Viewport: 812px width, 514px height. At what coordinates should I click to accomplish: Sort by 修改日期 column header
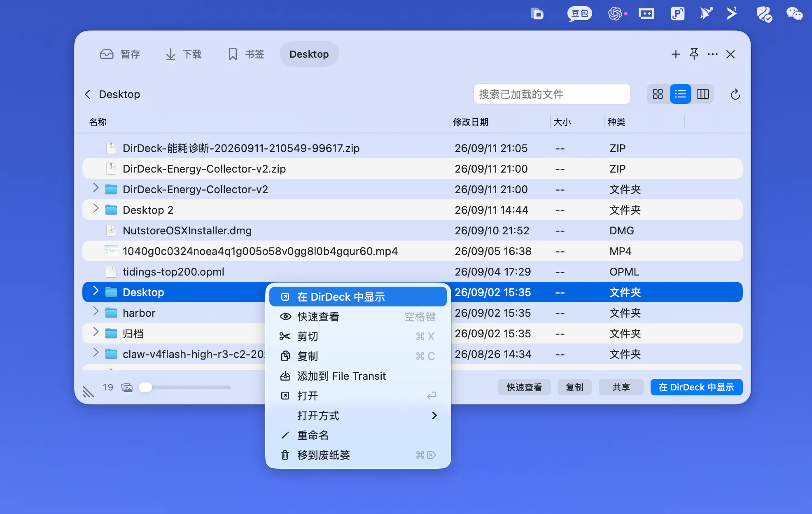click(471, 122)
